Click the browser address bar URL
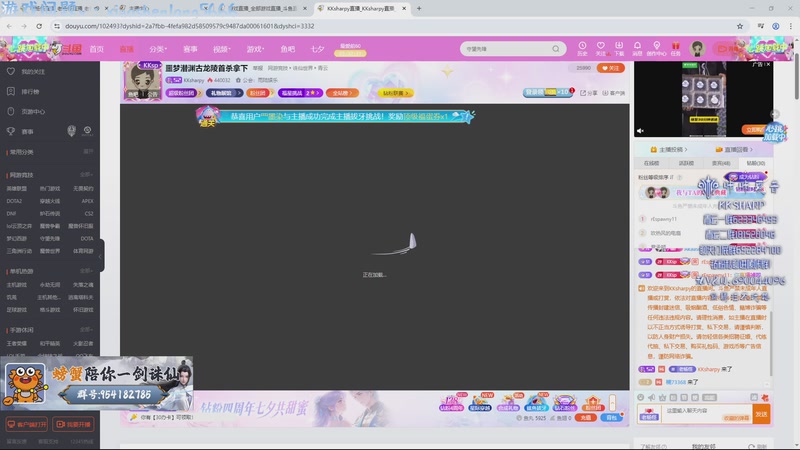 190,26
